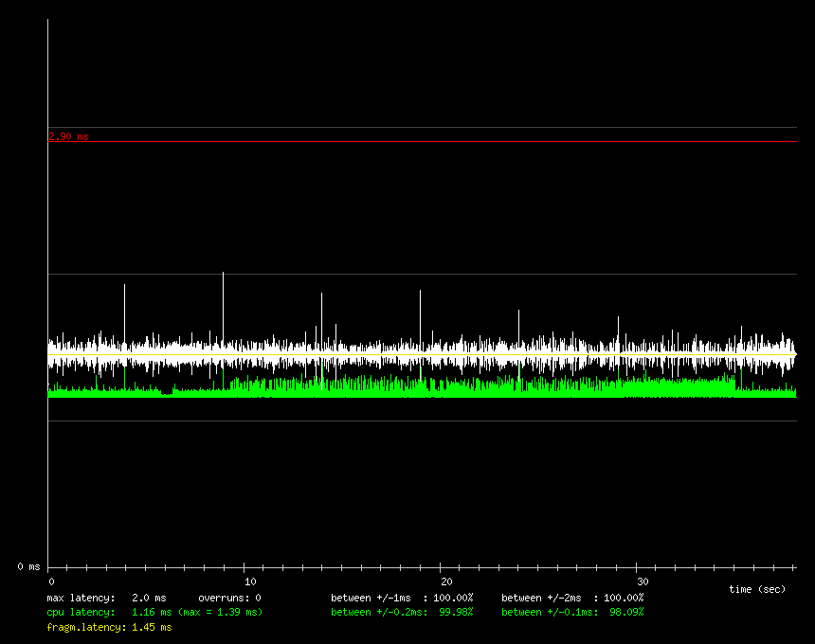The height and width of the screenshot is (644, 815).
Task: Click the time (sec) axis label
Action: pyautogui.click(x=757, y=589)
